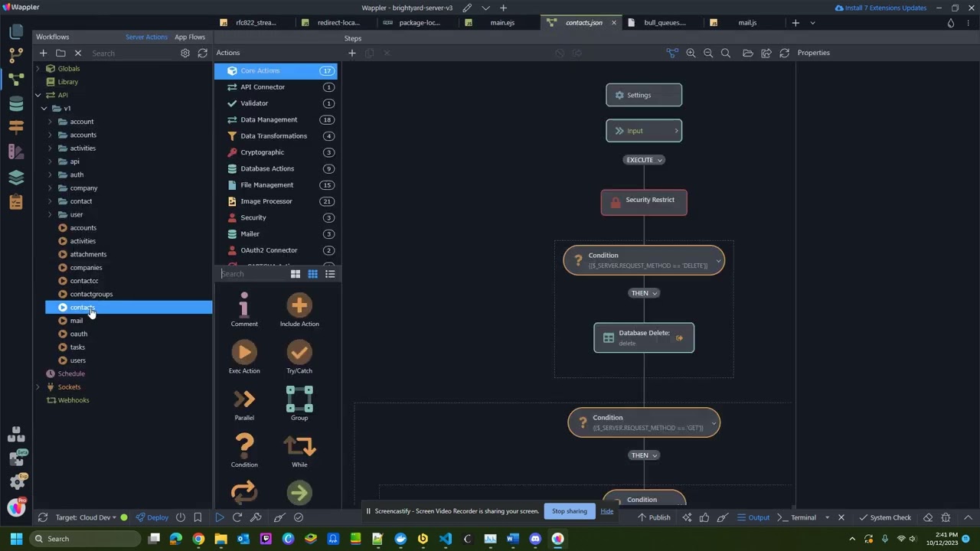Screen dimensions: 980x551
Task: Switch actions to large grid view
Action: click(296, 274)
